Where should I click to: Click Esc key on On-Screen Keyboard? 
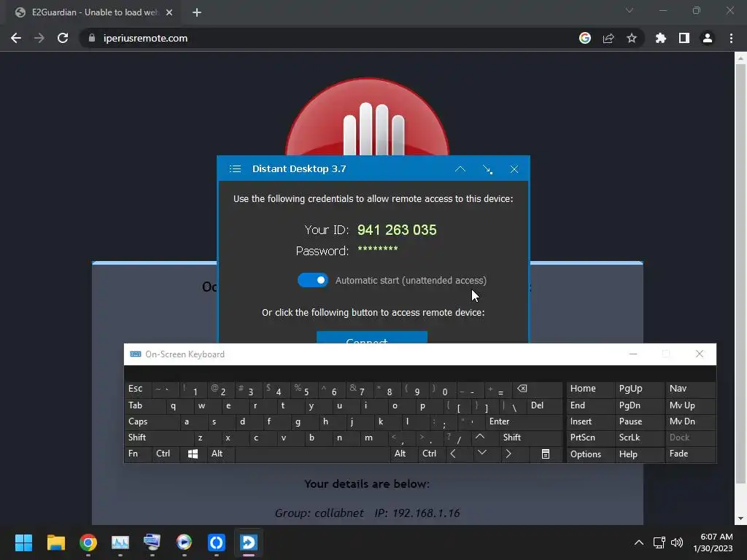138,389
